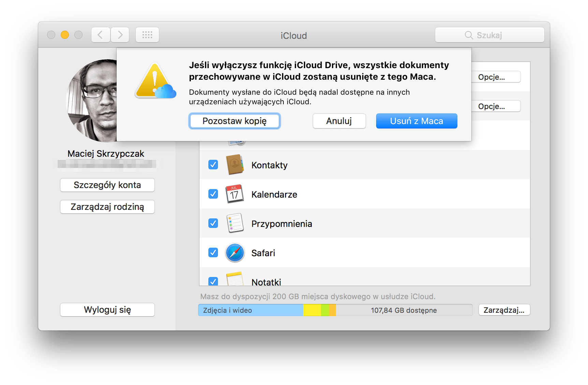This screenshot has height=385, width=588.
Task: Toggle the Notatki checkbox
Action: (x=213, y=281)
